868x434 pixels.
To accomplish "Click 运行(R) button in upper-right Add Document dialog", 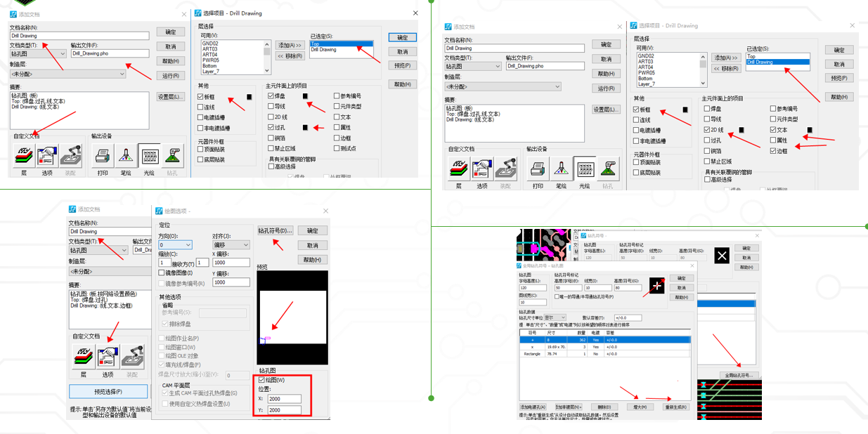I will pyautogui.click(x=606, y=88).
